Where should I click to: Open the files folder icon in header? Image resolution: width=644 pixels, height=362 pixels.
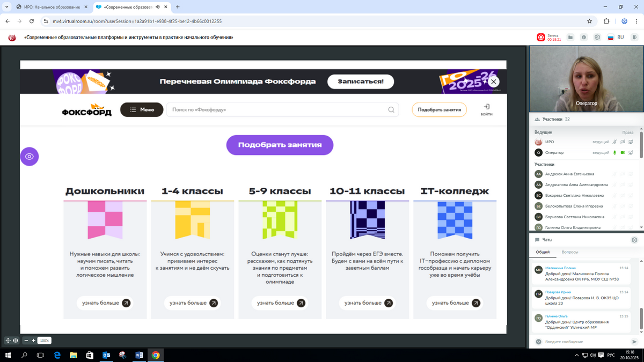(x=570, y=38)
